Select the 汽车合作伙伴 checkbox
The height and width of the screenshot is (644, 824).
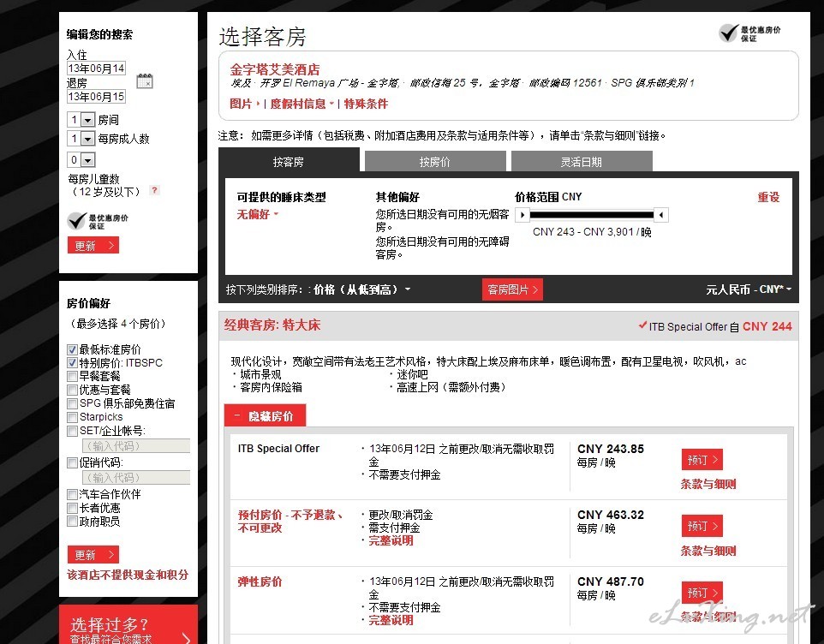[72, 494]
